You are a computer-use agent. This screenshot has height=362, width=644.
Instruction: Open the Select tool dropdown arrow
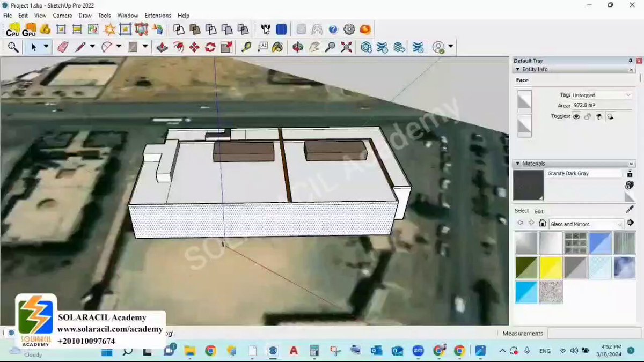(46, 47)
